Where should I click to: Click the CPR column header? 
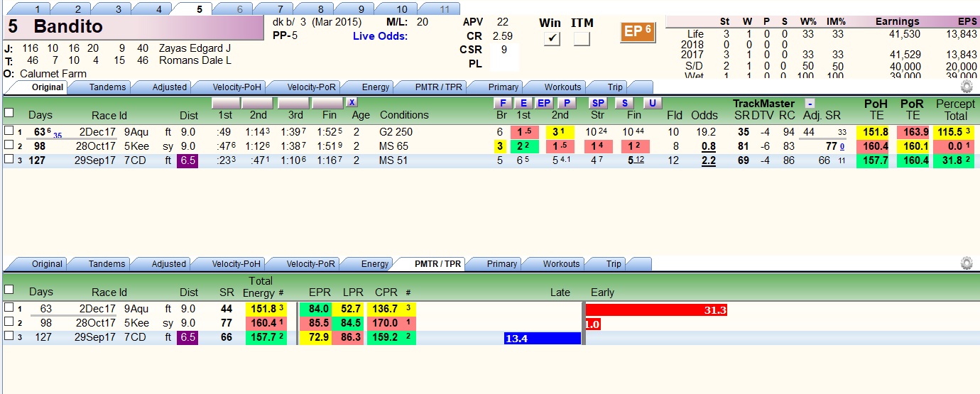click(386, 292)
